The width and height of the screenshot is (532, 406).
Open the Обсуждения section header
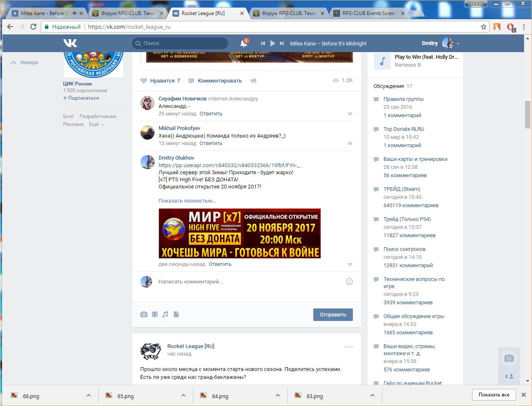tap(388, 86)
